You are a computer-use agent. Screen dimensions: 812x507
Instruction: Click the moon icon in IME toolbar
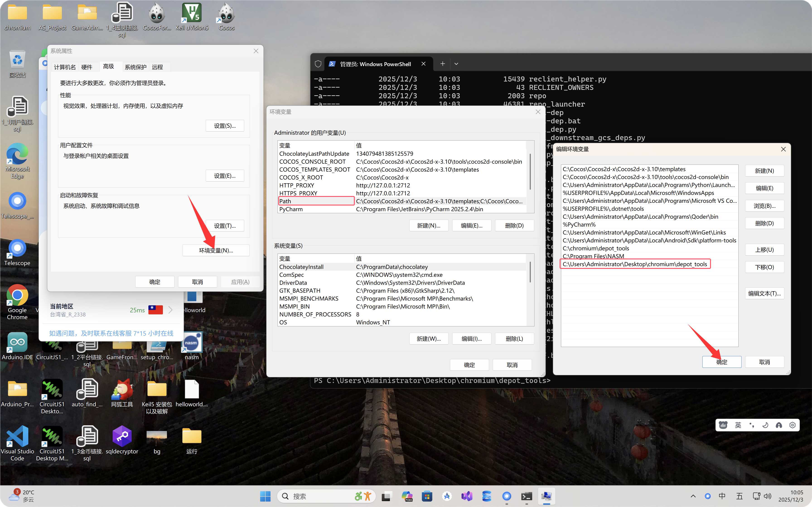(765, 425)
